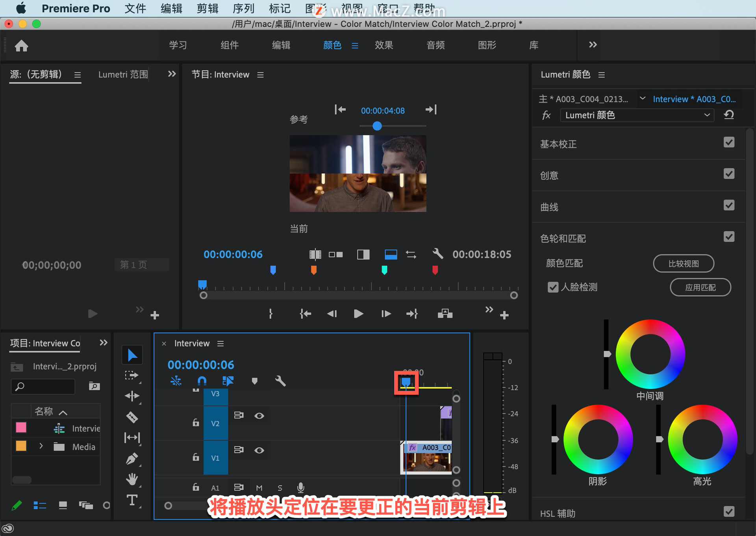This screenshot has width=756, height=536.
Task: Select vertical split comparison view
Action: pyautogui.click(x=363, y=255)
